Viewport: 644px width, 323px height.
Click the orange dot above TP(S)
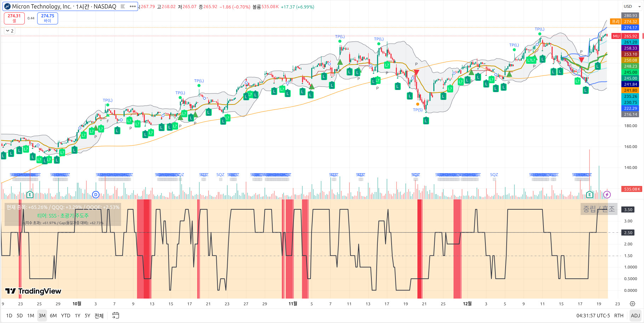pyautogui.click(x=418, y=104)
